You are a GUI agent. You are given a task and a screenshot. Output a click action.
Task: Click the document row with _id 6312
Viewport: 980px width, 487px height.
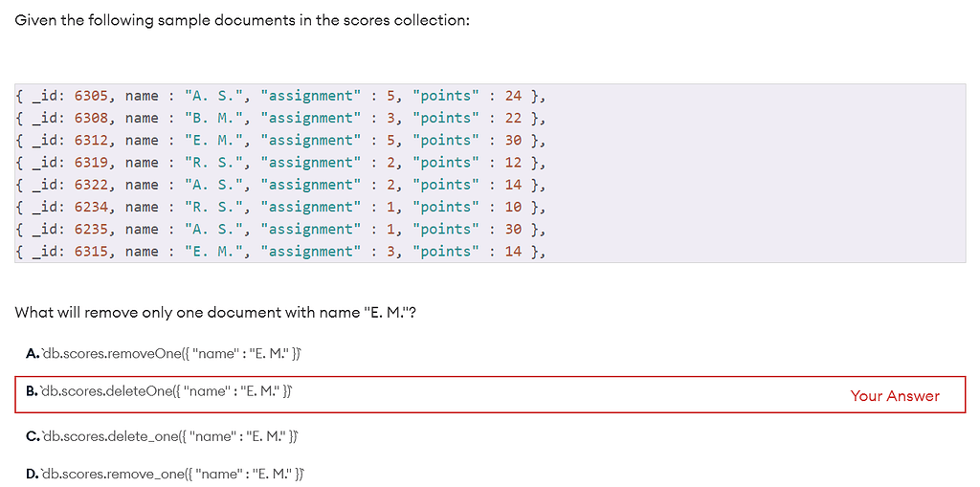tap(280, 141)
